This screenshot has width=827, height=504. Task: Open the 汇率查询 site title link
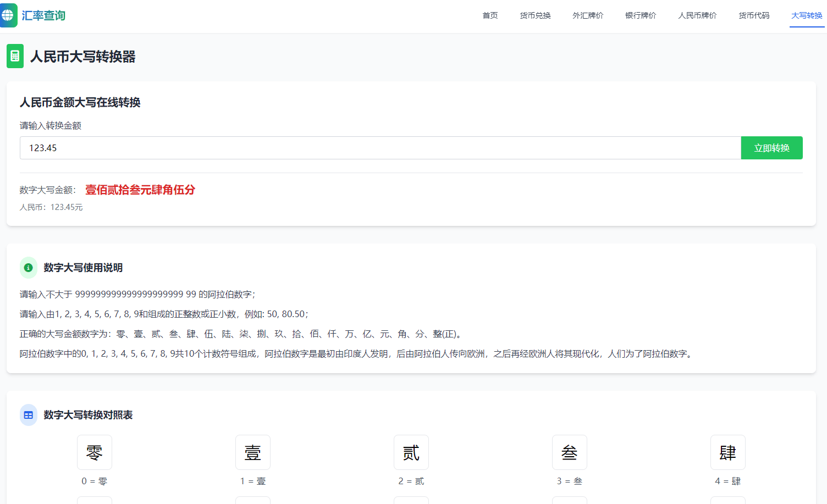(43, 15)
